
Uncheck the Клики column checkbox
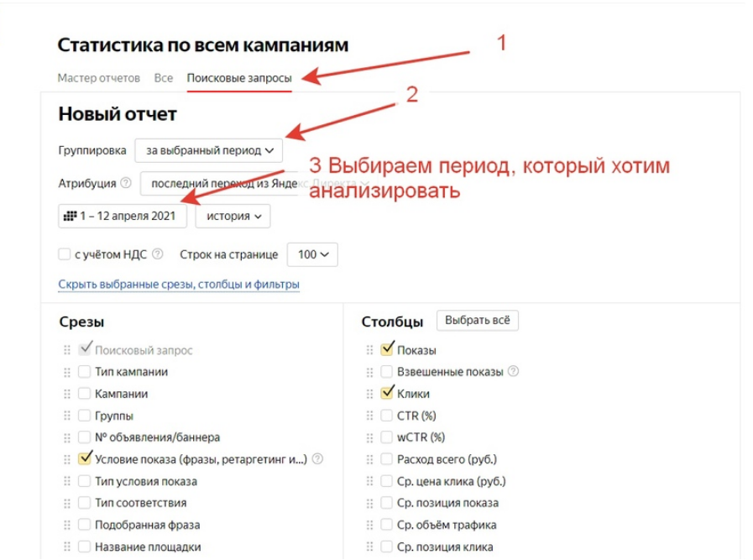pyautogui.click(x=387, y=394)
